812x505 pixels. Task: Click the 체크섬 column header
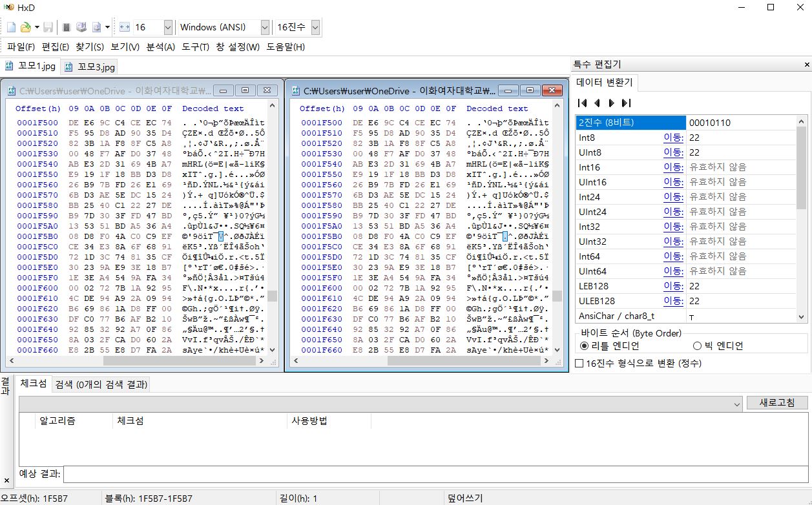[200, 421]
